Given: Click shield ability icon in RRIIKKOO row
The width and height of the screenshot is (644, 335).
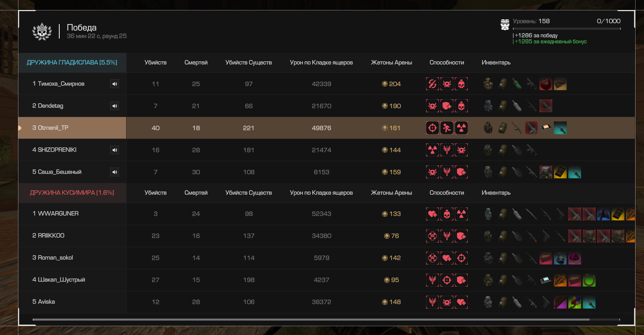Looking at the screenshot, I should [x=461, y=236].
